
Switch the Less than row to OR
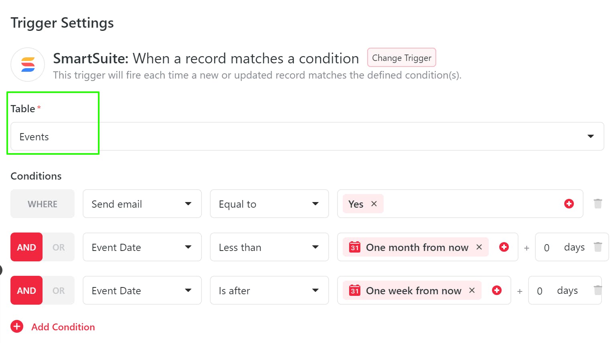pos(59,247)
